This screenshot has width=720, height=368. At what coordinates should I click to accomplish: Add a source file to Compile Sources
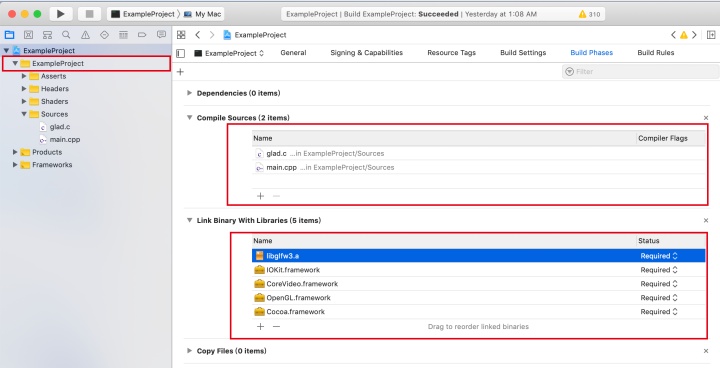260,196
